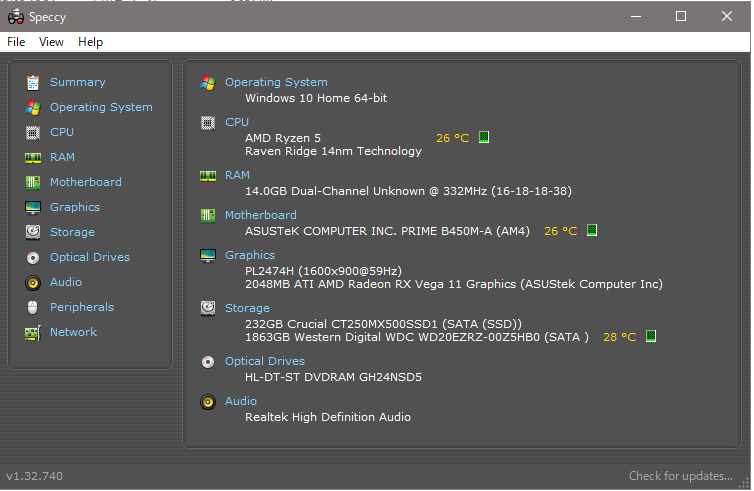Click the Graphics monitor icon in sidebar
754x491 pixels.
click(33, 207)
